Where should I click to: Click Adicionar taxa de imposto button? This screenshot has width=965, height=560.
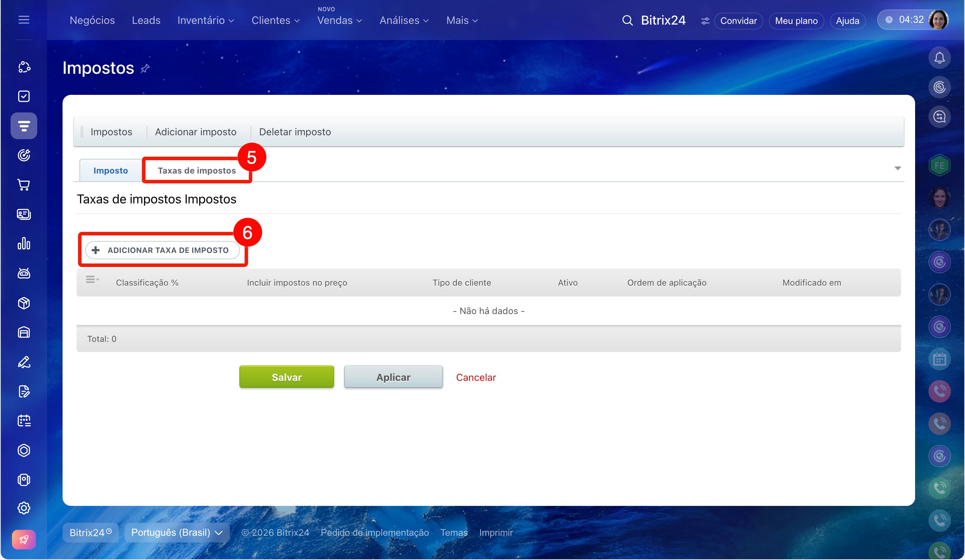pos(162,250)
